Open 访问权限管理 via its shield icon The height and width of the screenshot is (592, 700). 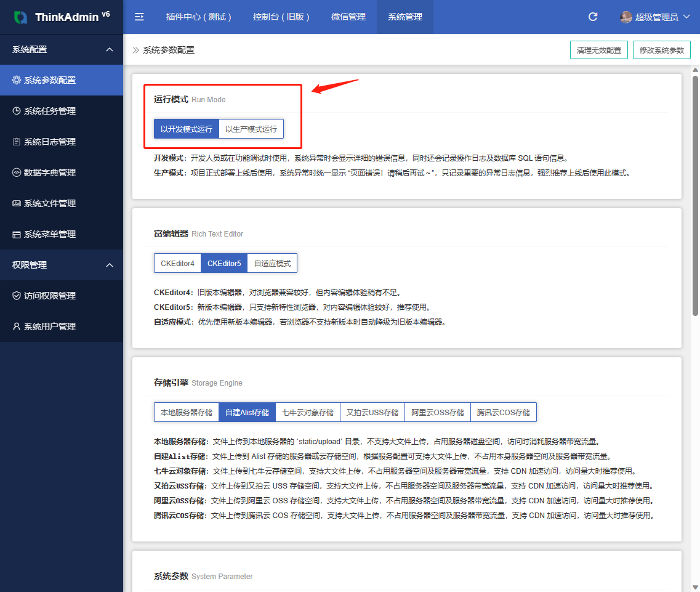pos(17,296)
